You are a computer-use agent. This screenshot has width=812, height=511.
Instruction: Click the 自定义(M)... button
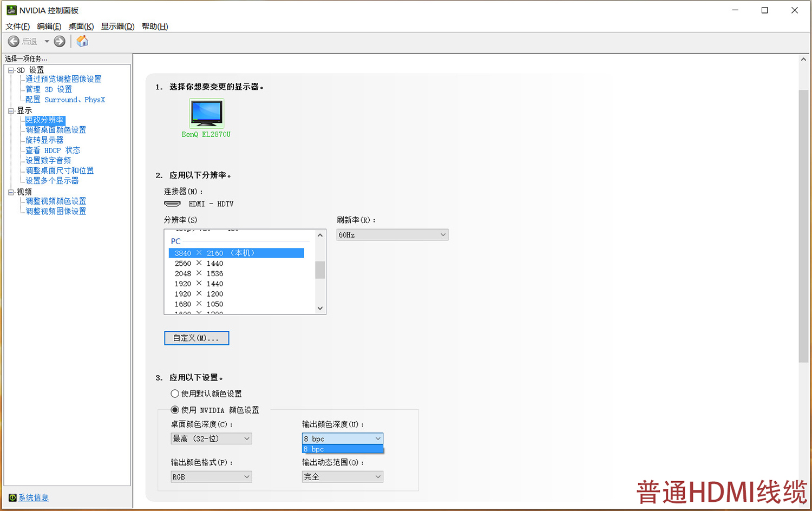(197, 338)
